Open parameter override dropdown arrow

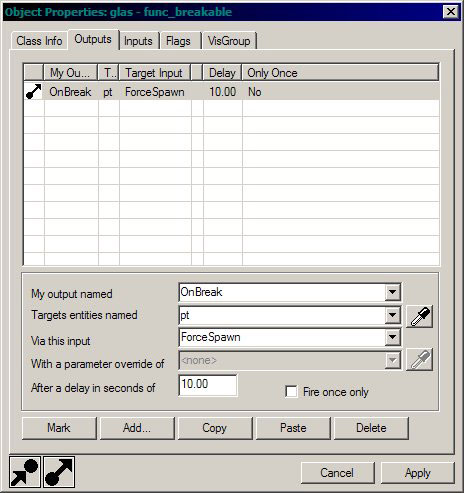pos(393,360)
